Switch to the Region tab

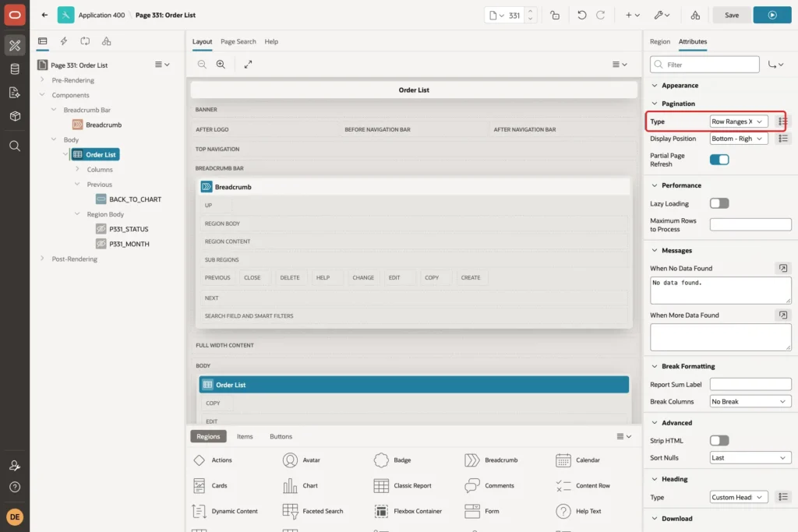659,42
